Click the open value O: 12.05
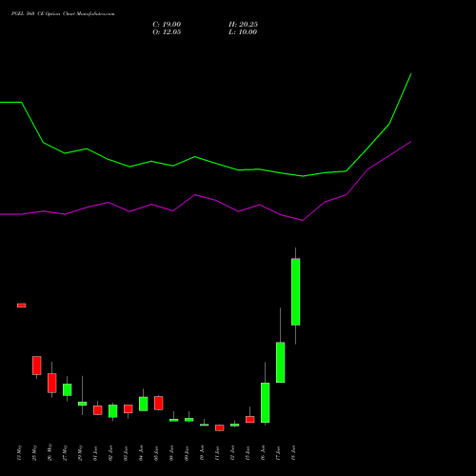Viewport: 476px width, 476px height. tap(167, 32)
